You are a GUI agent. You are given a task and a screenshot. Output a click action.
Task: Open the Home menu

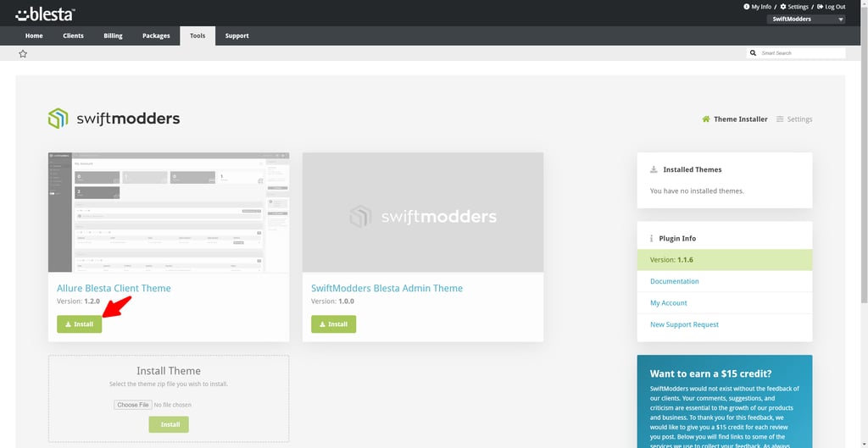point(34,36)
